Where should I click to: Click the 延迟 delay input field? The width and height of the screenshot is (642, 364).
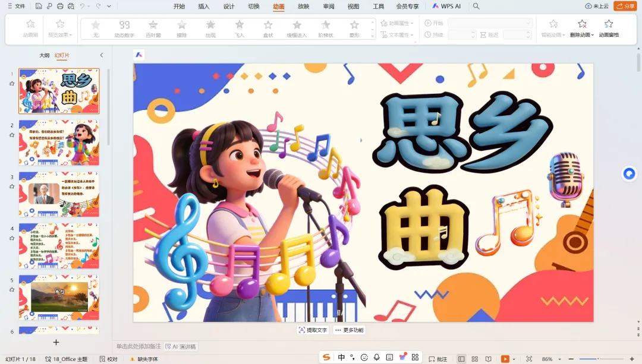tap(517, 35)
